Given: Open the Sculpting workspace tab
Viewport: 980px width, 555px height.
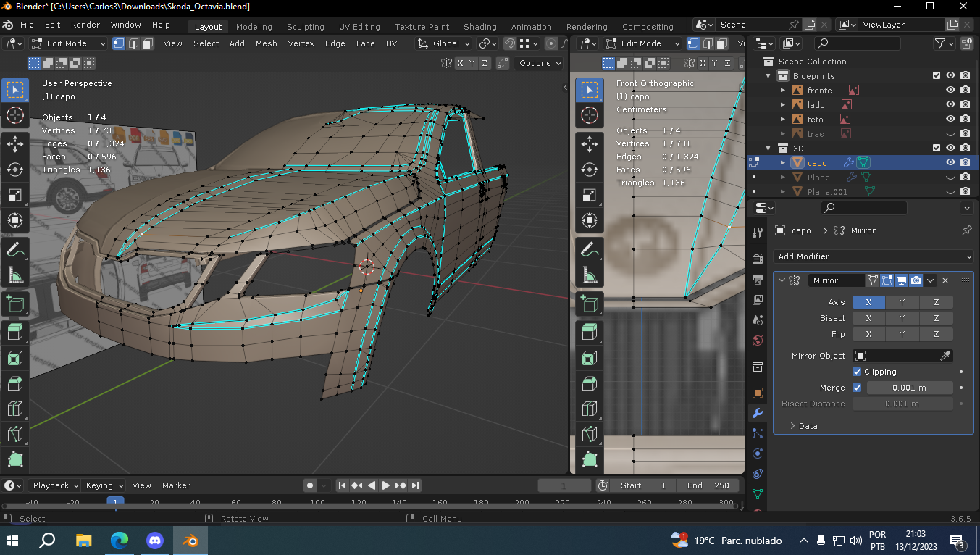Looking at the screenshot, I should [305, 27].
